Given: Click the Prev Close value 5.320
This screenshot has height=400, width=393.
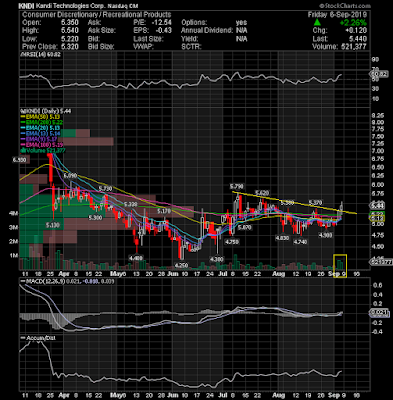Looking at the screenshot, I should [x=69, y=47].
